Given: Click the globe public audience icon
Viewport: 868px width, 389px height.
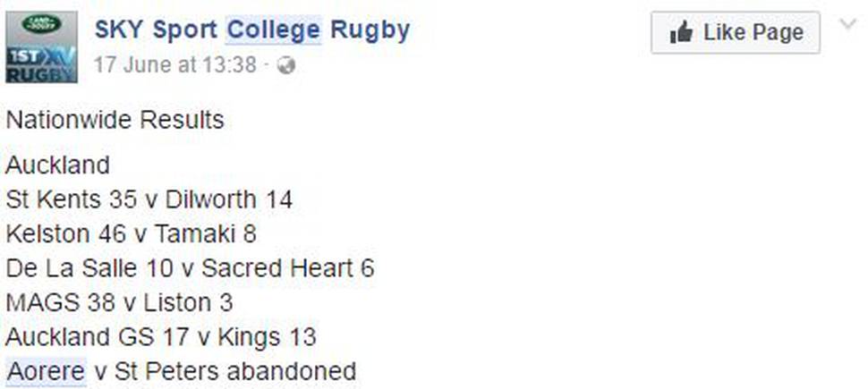Looking at the screenshot, I should pyautogui.click(x=286, y=66).
